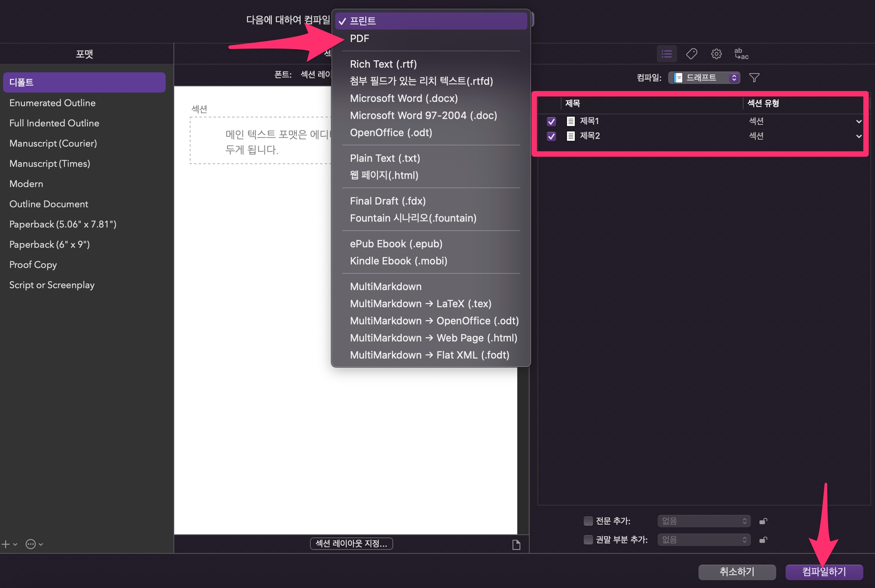Click the lock icon beside 전문 추가
Screen dimensions: 875x588
[763, 521]
